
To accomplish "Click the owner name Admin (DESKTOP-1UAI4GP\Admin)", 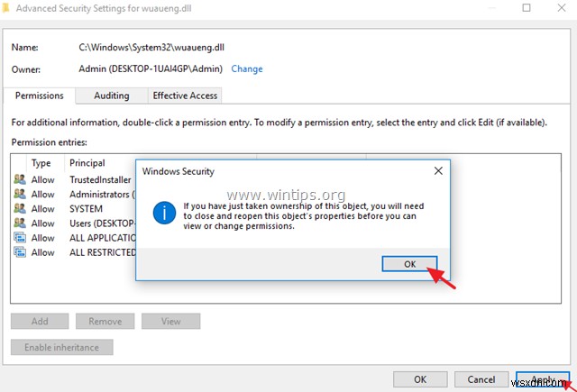I will tap(151, 68).
